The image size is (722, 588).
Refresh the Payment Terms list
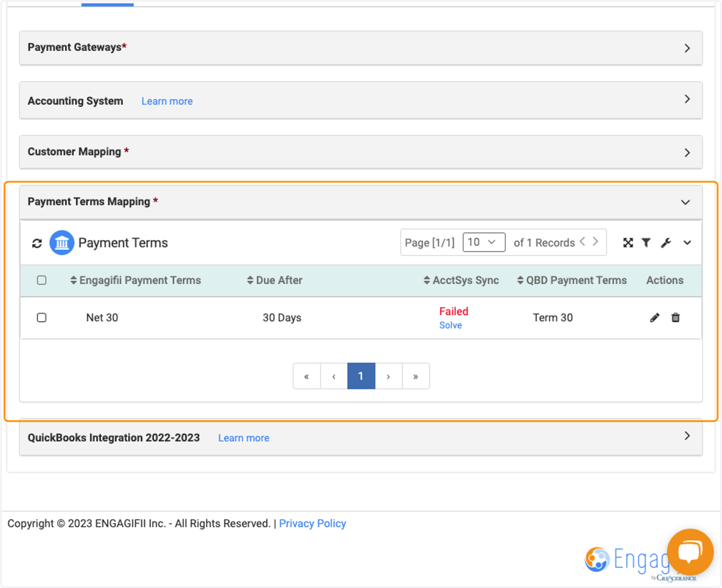click(x=37, y=243)
